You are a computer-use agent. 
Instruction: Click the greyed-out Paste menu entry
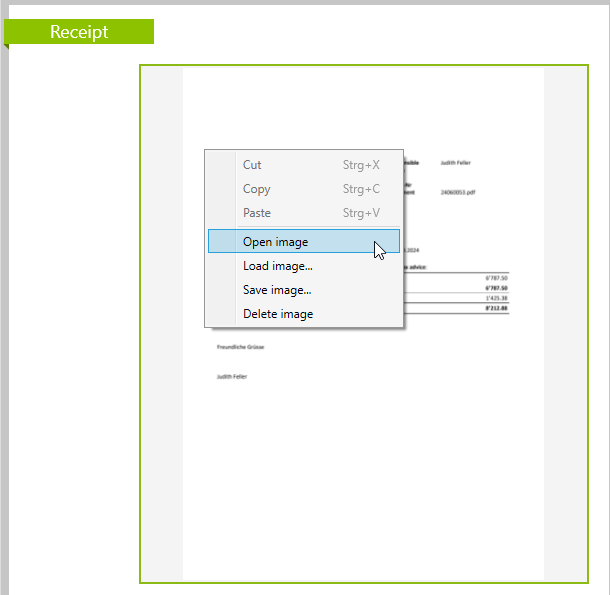pos(256,213)
